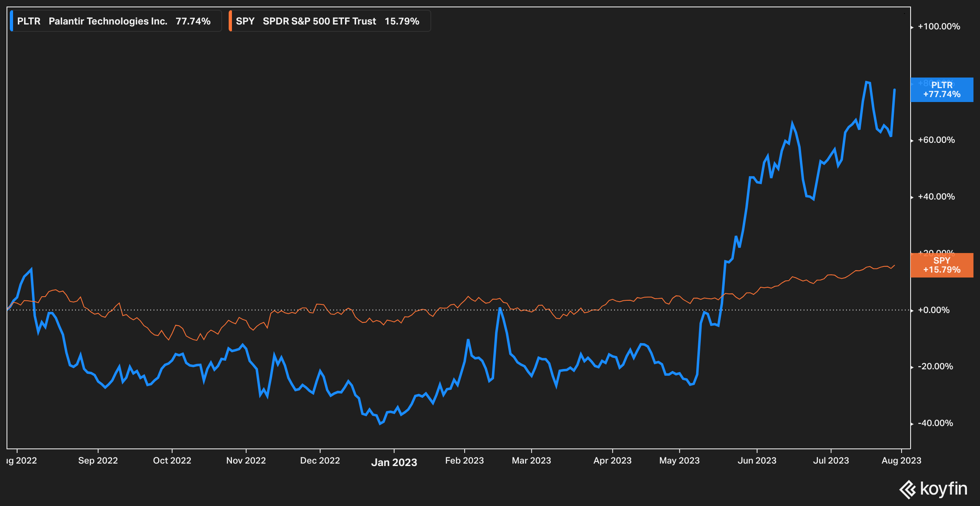Click the +40.00% y-axis label
The width and height of the screenshot is (980, 506).
(936, 197)
